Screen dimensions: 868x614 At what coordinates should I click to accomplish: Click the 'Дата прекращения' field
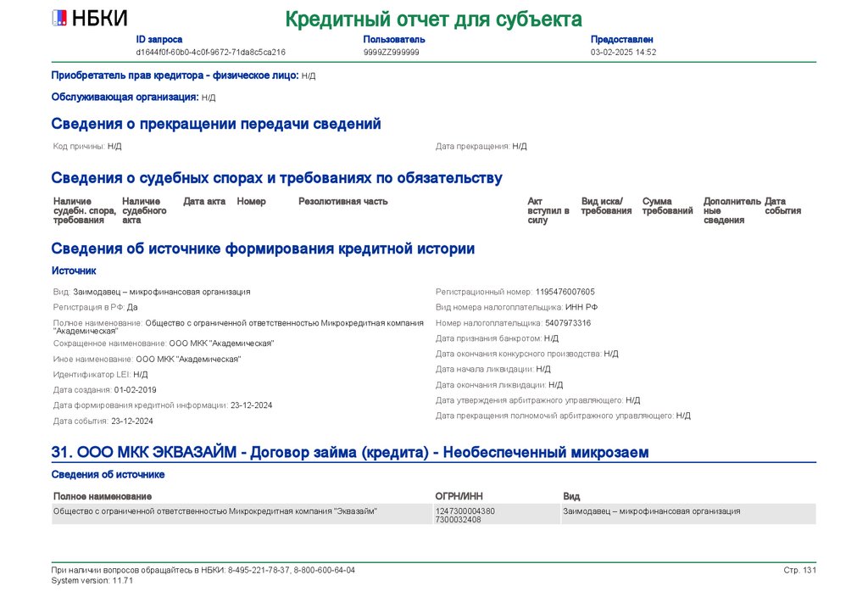pos(481,146)
